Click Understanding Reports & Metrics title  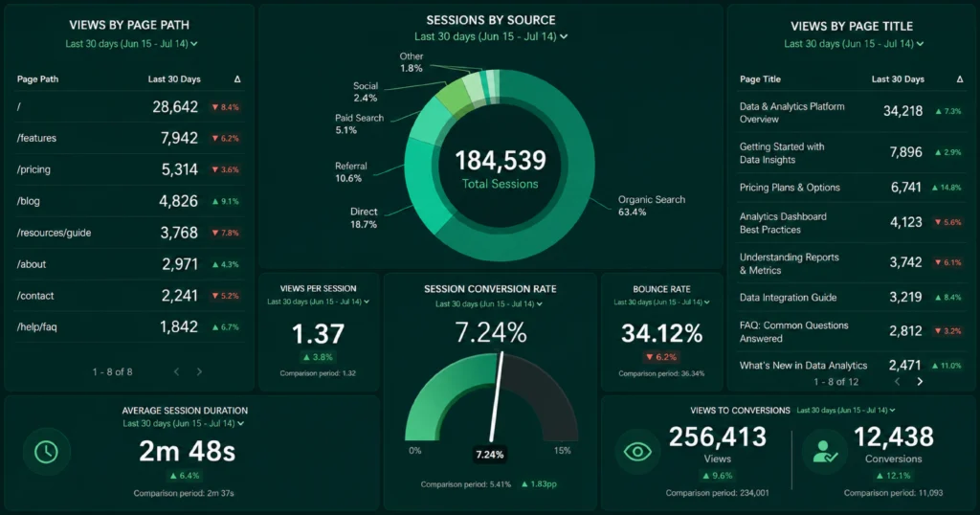[789, 264]
